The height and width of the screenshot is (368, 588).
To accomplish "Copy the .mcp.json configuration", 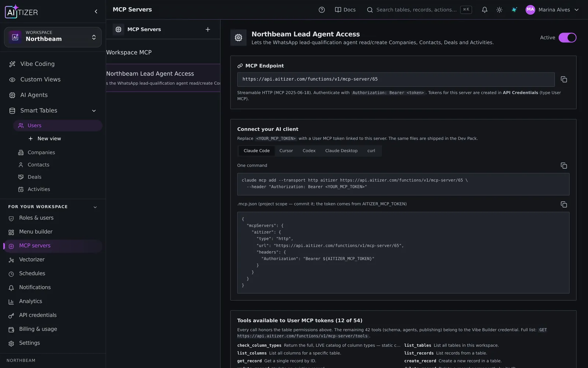I will coord(564,204).
